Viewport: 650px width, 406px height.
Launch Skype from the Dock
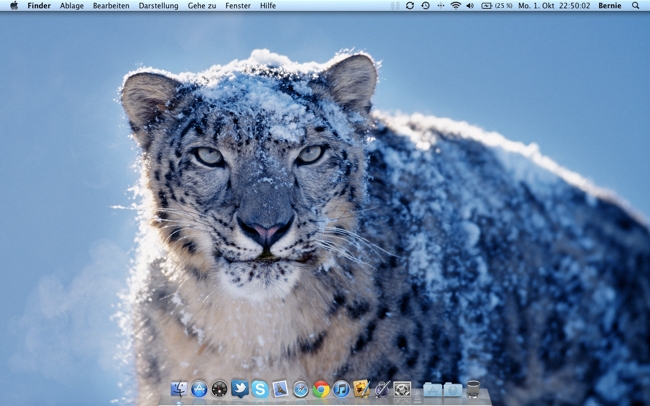(x=260, y=389)
